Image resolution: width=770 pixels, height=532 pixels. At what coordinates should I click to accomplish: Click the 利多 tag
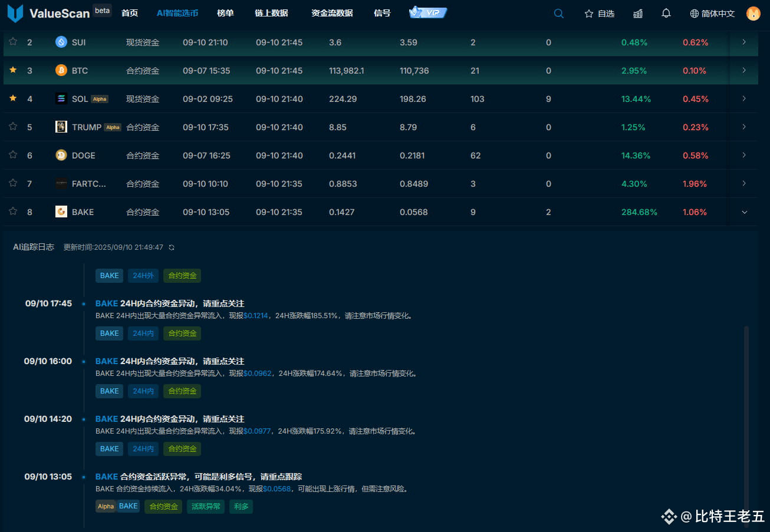pyautogui.click(x=241, y=506)
